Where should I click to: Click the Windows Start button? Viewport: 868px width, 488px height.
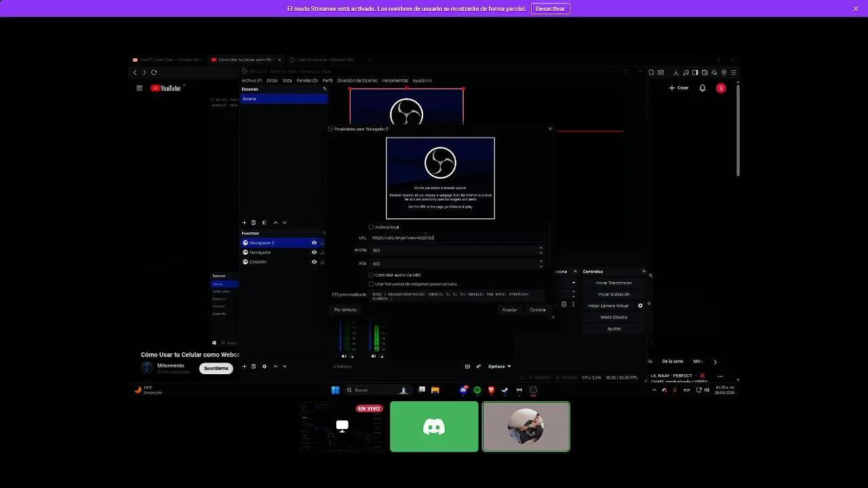coord(335,390)
